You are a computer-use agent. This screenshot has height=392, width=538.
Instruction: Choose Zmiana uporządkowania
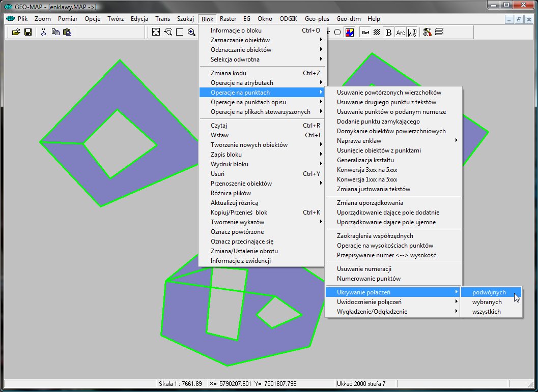(x=393, y=203)
